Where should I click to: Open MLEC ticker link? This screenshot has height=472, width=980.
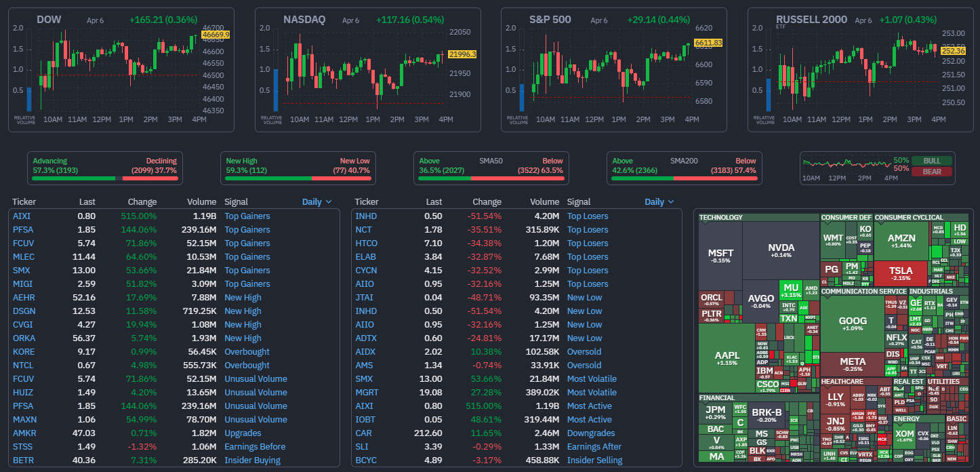pyautogui.click(x=24, y=256)
